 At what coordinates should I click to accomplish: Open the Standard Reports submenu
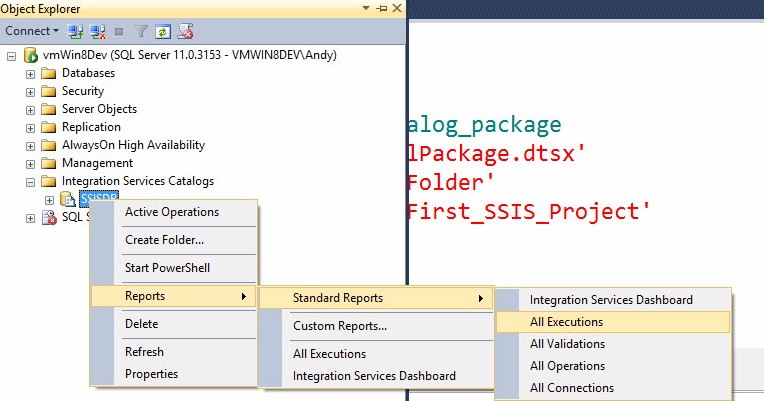point(376,298)
